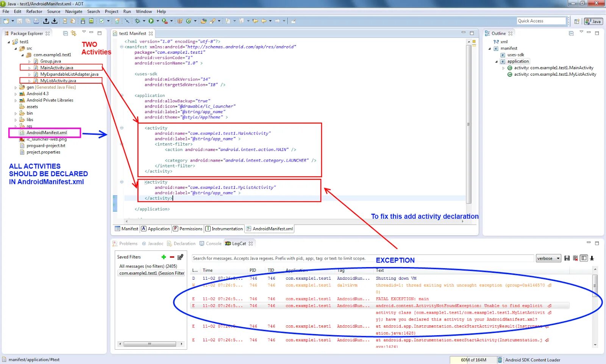This screenshot has height=364, width=606.
Task: Open the Project menu
Action: 111,11
